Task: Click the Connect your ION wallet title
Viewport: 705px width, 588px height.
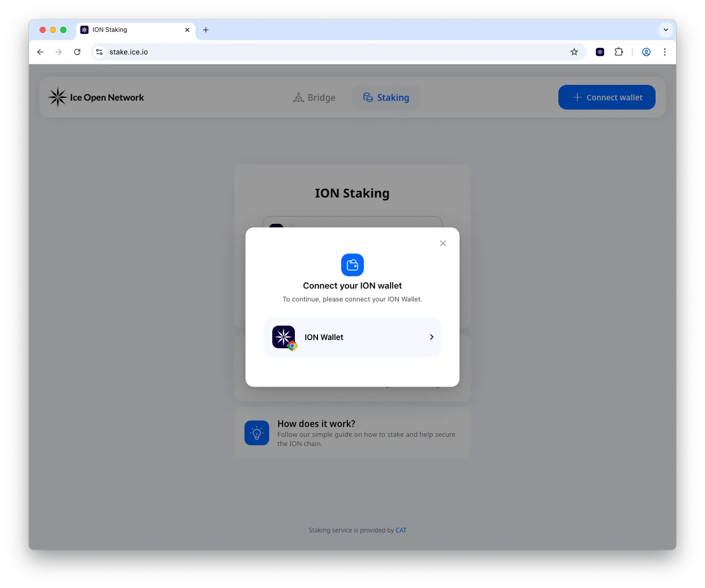Action: coord(352,286)
